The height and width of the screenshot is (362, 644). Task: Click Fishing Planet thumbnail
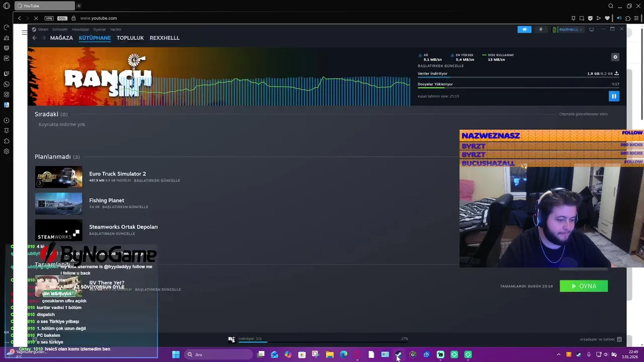coord(58,204)
